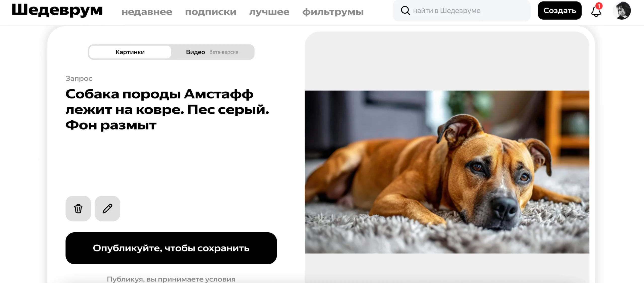Click the red notification badge showing 1

point(599,6)
